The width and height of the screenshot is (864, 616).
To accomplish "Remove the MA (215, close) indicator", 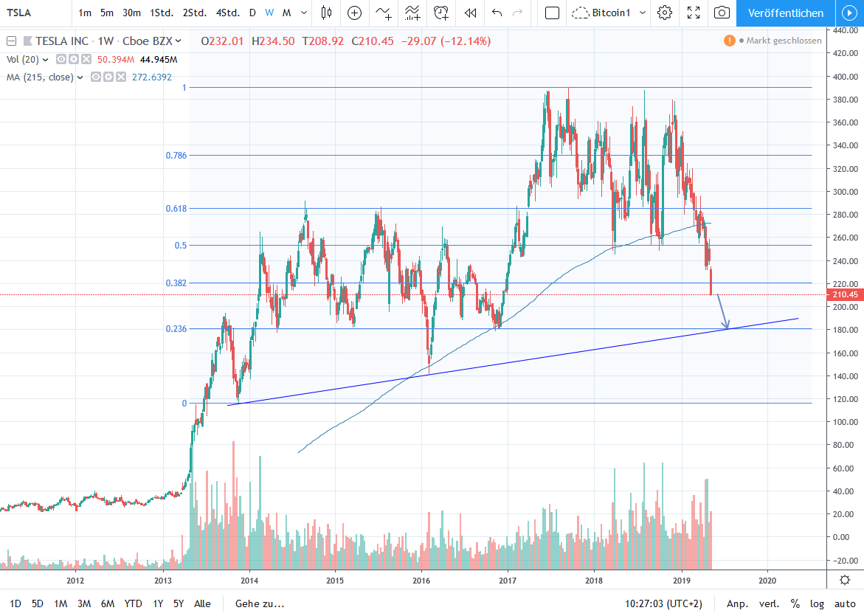I will 121,77.
